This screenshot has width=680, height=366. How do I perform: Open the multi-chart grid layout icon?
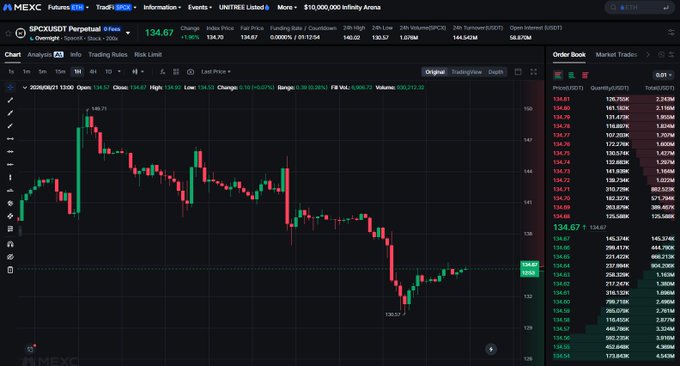[176, 72]
